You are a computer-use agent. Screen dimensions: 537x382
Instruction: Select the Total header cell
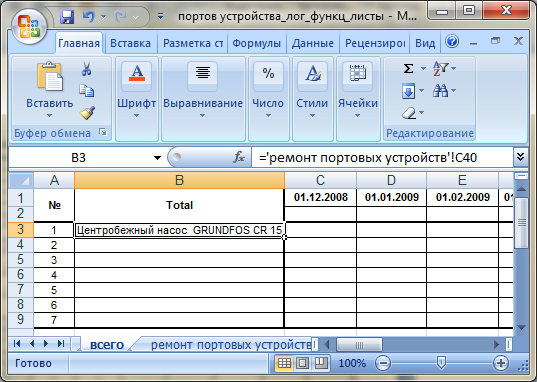tap(179, 205)
